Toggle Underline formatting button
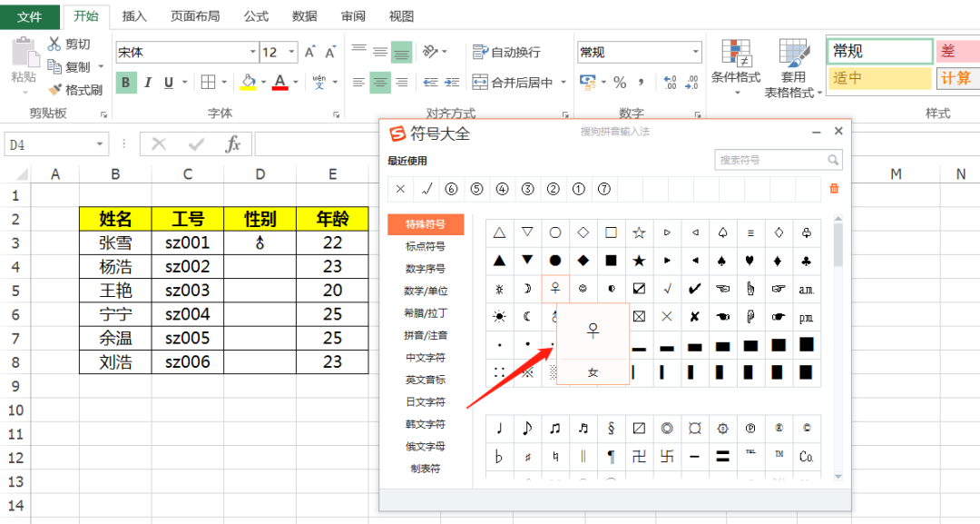The width and height of the screenshot is (980, 524). pos(168,83)
